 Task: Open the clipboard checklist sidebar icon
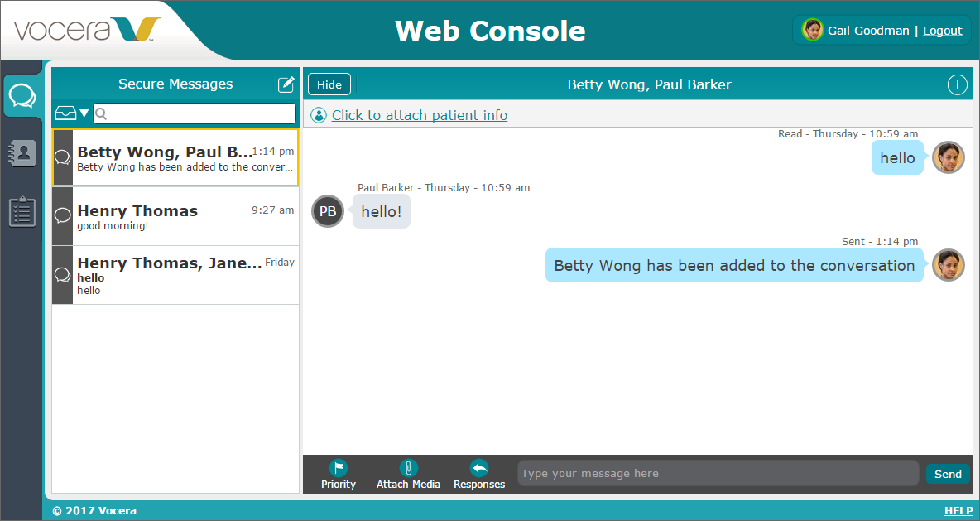22,211
